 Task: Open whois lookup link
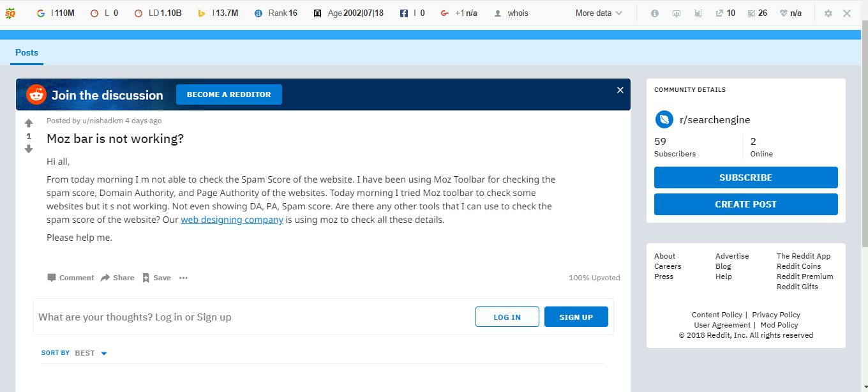coord(511,13)
